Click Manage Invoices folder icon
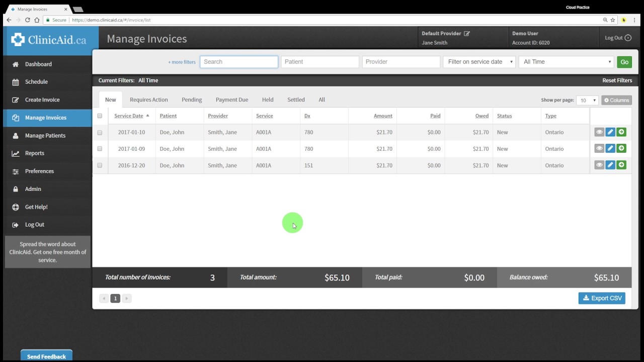 (16, 118)
